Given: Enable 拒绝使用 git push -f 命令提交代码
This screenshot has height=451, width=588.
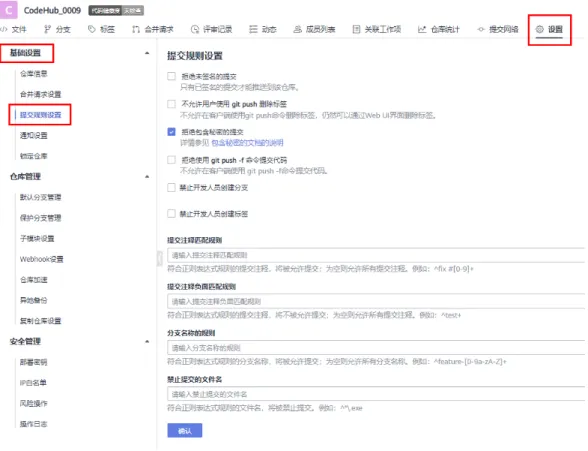Looking at the screenshot, I should point(171,160).
